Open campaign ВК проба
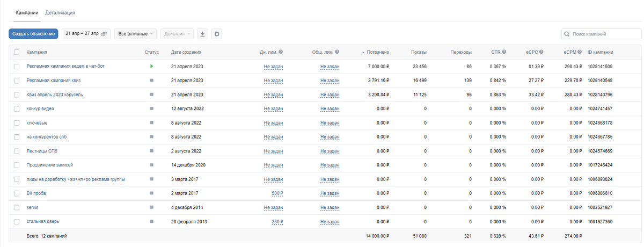Viewport: 644px width, 247px height. pyautogui.click(x=37, y=193)
